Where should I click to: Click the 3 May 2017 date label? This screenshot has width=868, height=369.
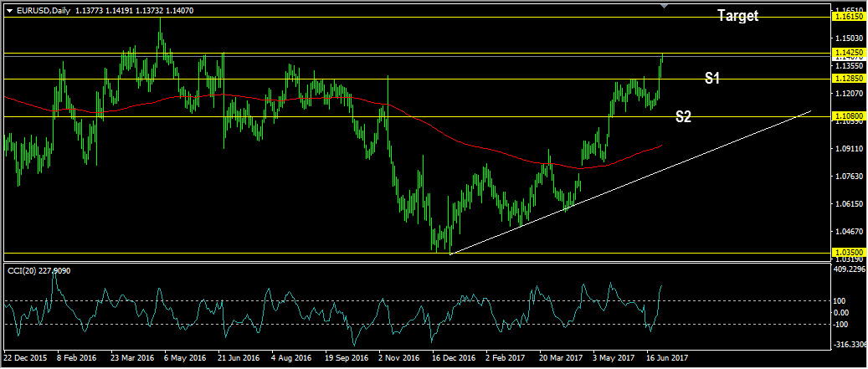pos(614,358)
